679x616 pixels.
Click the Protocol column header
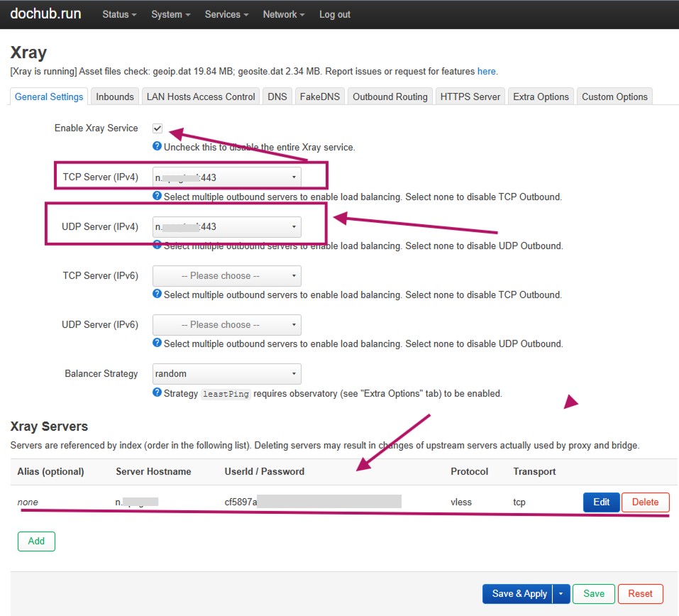click(470, 471)
